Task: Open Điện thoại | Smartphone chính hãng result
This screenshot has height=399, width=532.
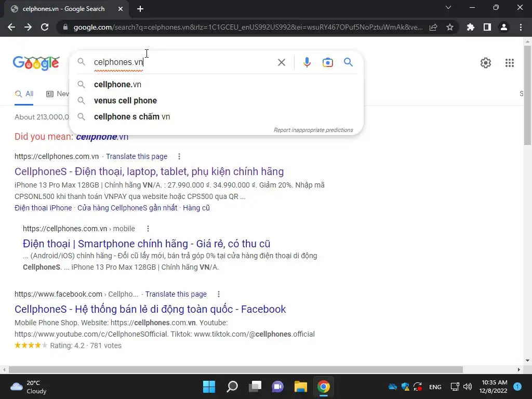Action: (147, 244)
